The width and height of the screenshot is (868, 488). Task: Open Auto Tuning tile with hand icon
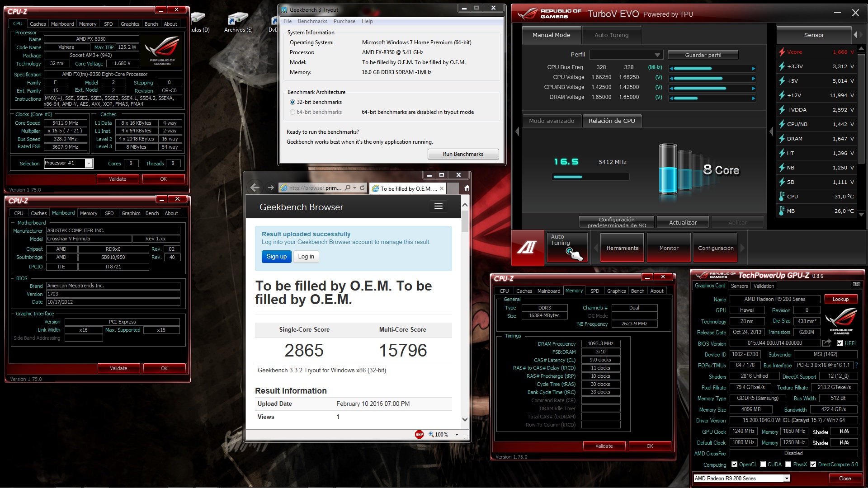coord(567,247)
